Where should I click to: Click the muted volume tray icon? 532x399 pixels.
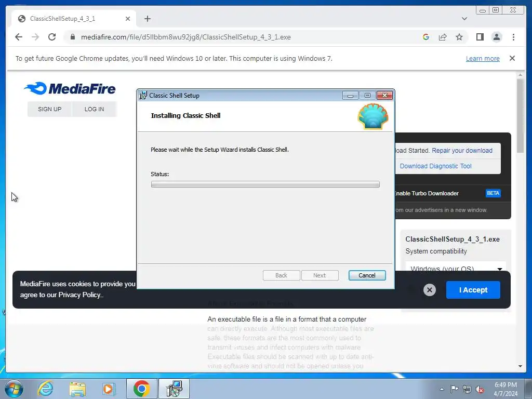click(480, 390)
